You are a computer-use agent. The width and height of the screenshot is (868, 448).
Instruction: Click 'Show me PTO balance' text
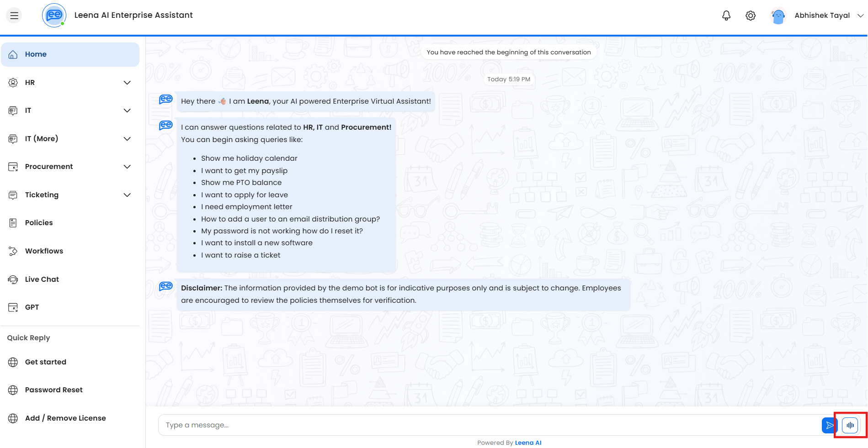tap(241, 183)
